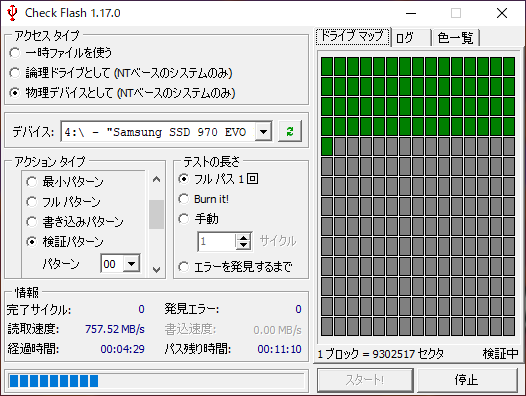Open the パターン 00 dropdown
This screenshot has height=396, width=526.
point(131,264)
